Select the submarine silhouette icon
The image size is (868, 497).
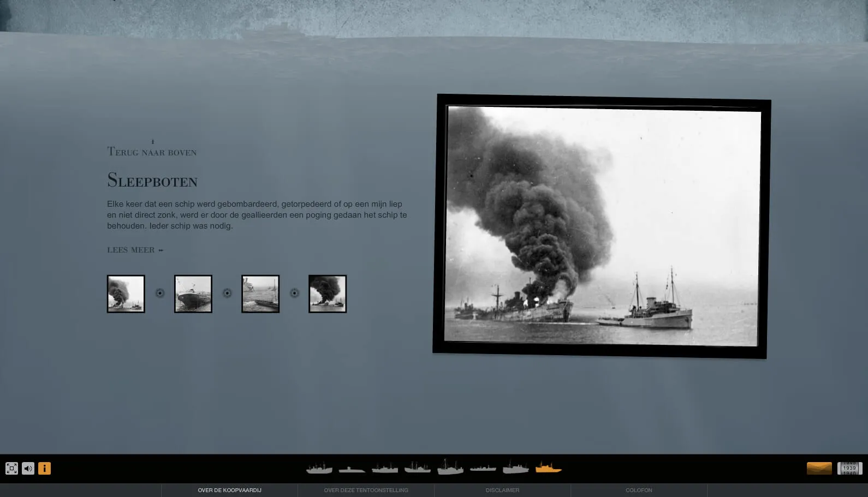point(352,469)
